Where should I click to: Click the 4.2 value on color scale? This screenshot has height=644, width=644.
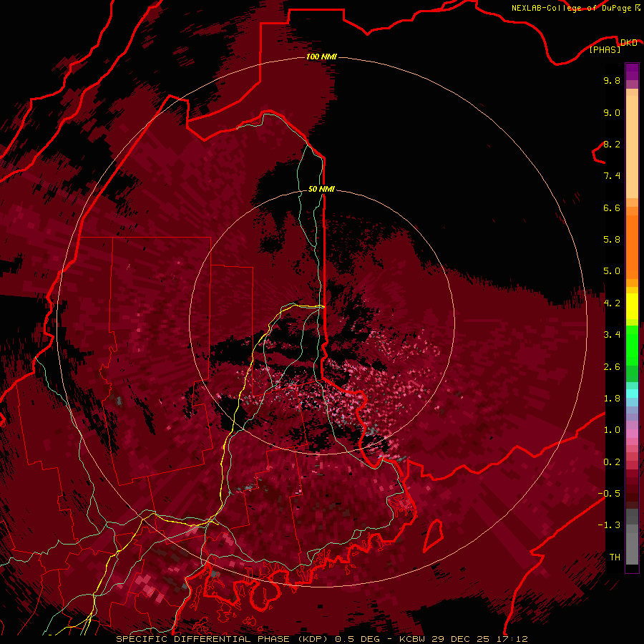[x=612, y=303]
